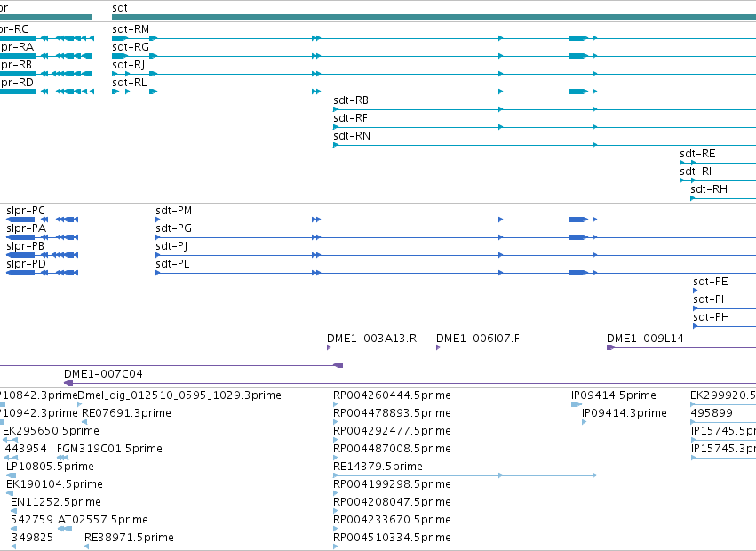Select the sdt-RF transcript label

tap(351, 118)
